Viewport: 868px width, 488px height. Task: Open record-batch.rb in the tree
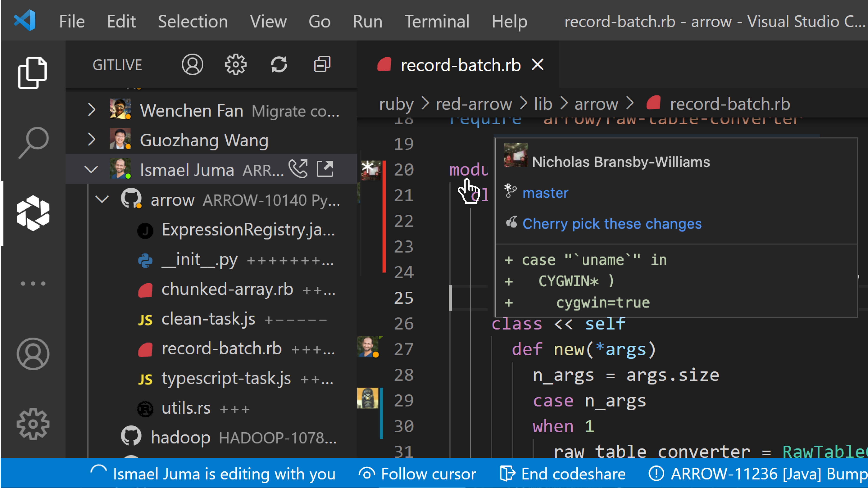click(221, 348)
